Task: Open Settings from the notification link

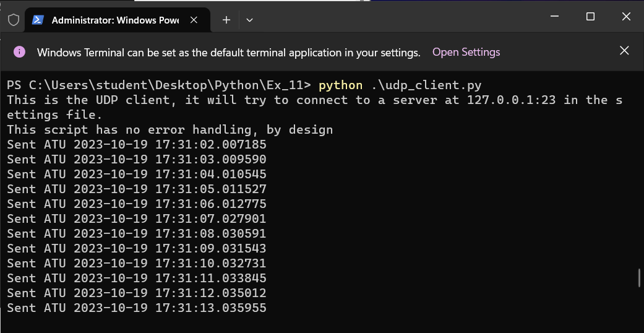Action: [466, 52]
